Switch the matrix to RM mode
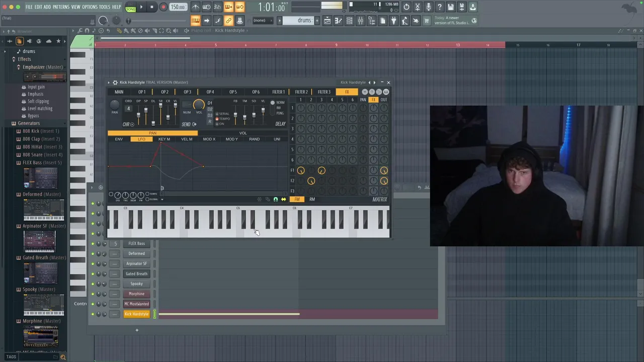 pyautogui.click(x=312, y=200)
